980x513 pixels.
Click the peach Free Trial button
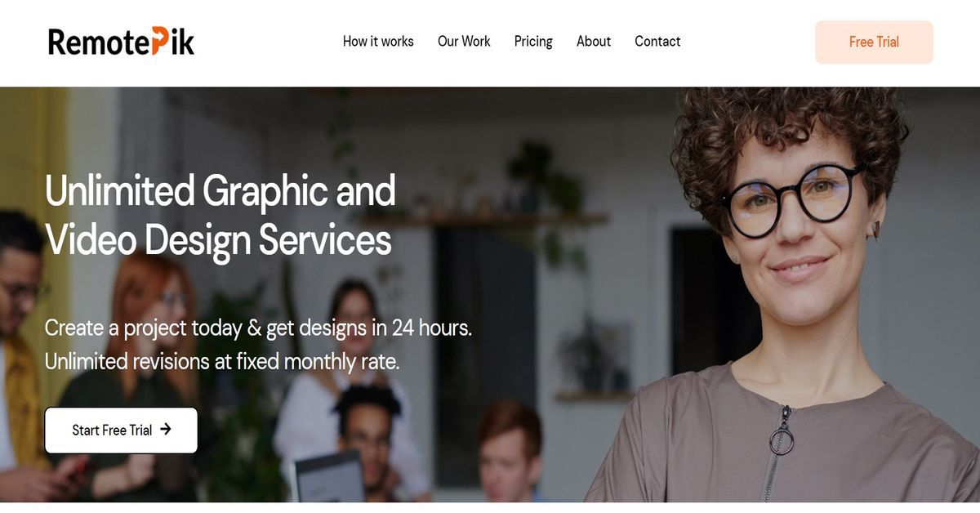click(874, 42)
